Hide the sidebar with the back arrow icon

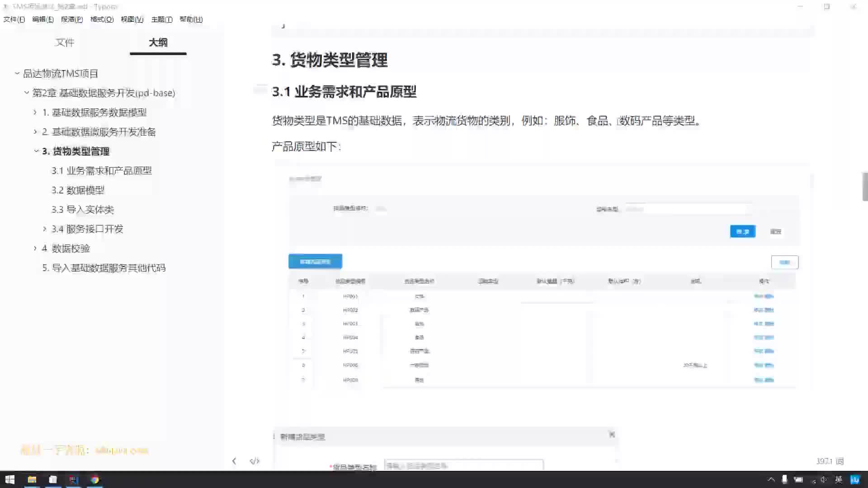coord(234,461)
